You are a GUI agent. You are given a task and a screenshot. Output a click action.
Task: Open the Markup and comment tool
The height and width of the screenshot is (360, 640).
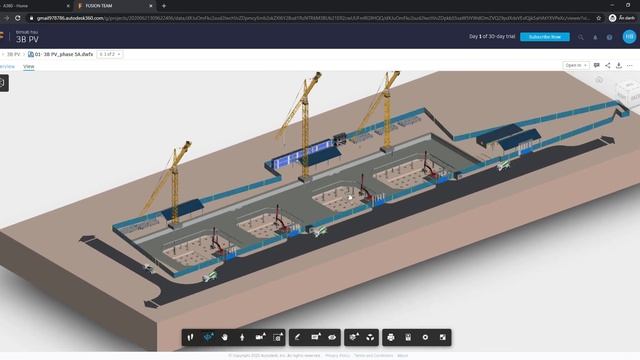pyautogui.click(x=316, y=337)
